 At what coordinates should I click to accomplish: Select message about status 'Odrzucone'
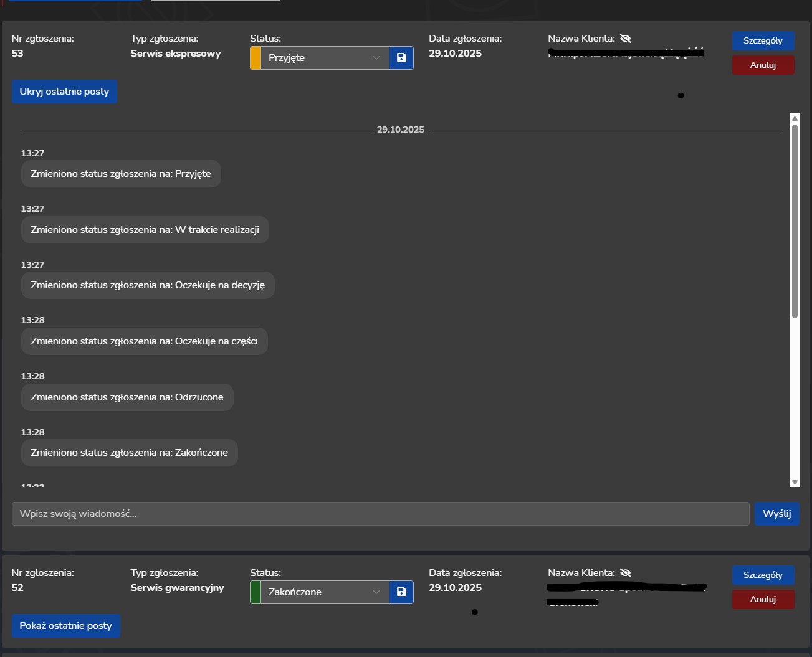pyautogui.click(x=127, y=397)
